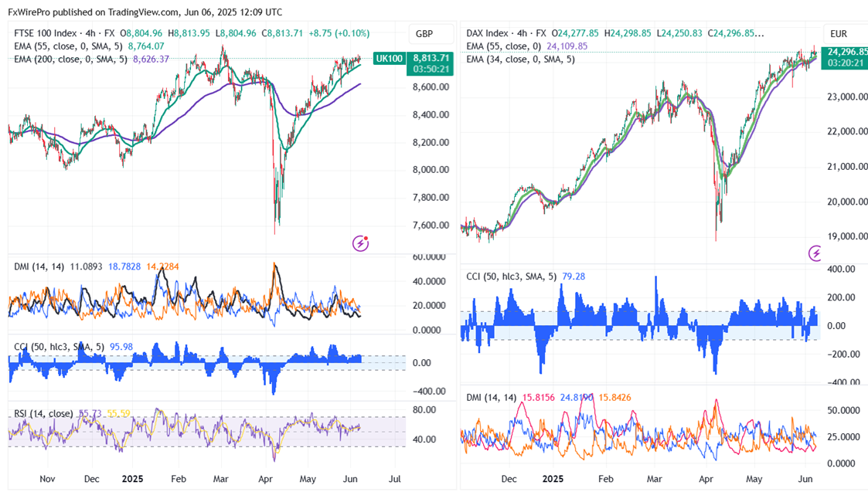Click the FTSE current price label 8,813.71
Viewport: 868px width, 492px height.
[431, 58]
